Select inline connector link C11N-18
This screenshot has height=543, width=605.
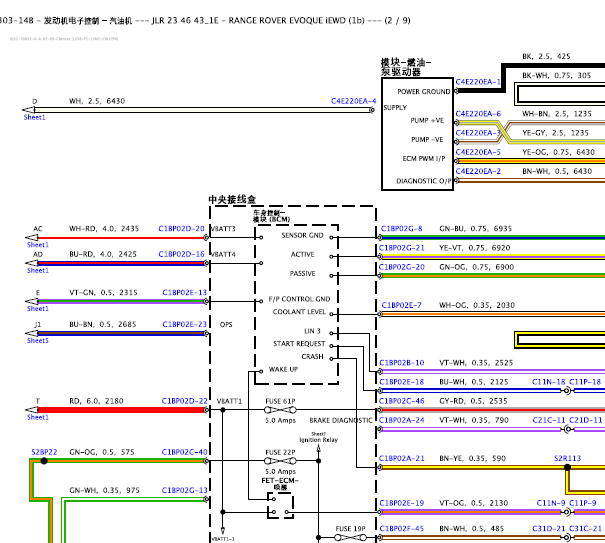pyautogui.click(x=548, y=382)
